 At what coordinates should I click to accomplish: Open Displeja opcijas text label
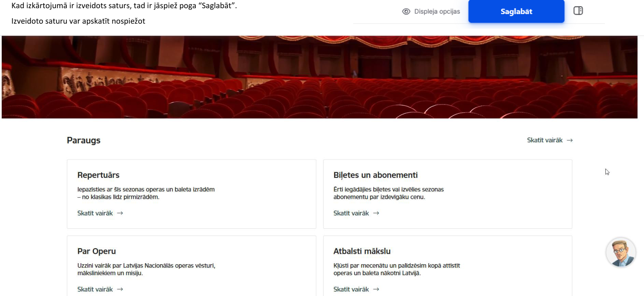[x=437, y=11]
